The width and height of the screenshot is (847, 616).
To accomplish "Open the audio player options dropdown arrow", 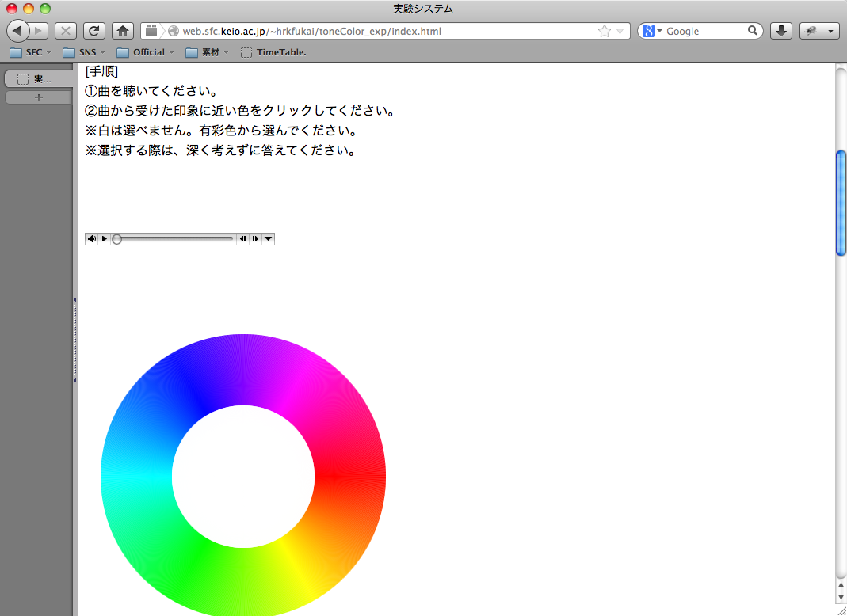I will [x=269, y=239].
